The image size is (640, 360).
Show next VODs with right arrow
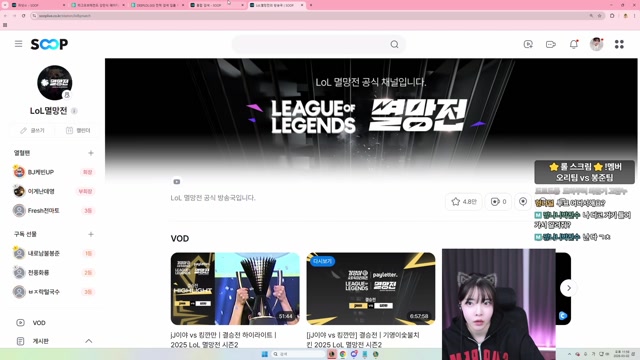coord(568,288)
